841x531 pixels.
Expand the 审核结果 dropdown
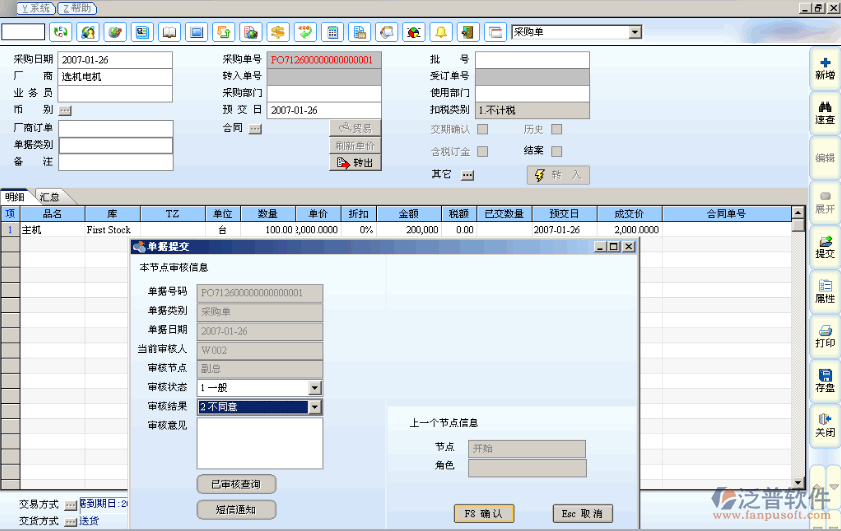pyautogui.click(x=314, y=407)
